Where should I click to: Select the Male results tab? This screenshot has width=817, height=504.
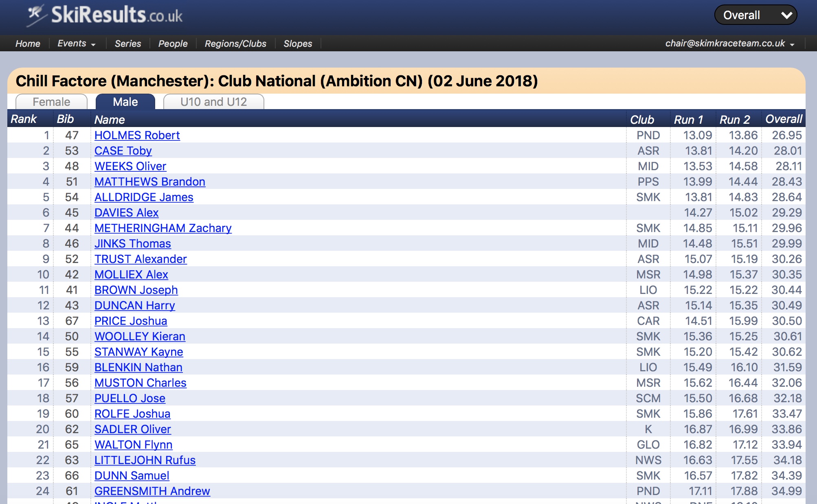[125, 102]
